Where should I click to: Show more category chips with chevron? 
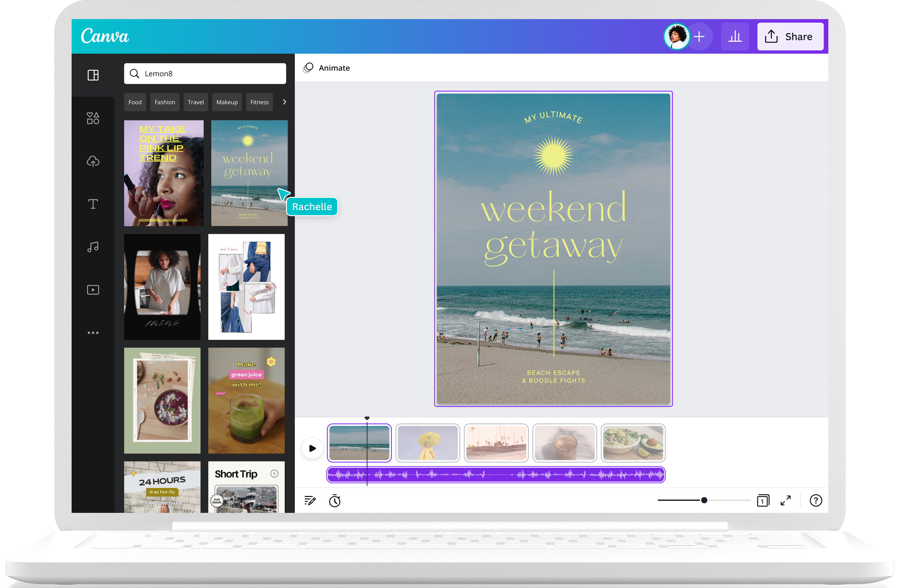(284, 102)
